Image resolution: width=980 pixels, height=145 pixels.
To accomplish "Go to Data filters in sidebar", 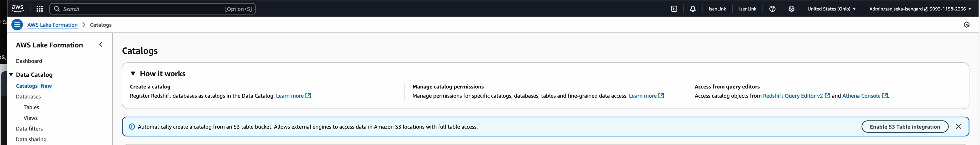I will click(29, 129).
